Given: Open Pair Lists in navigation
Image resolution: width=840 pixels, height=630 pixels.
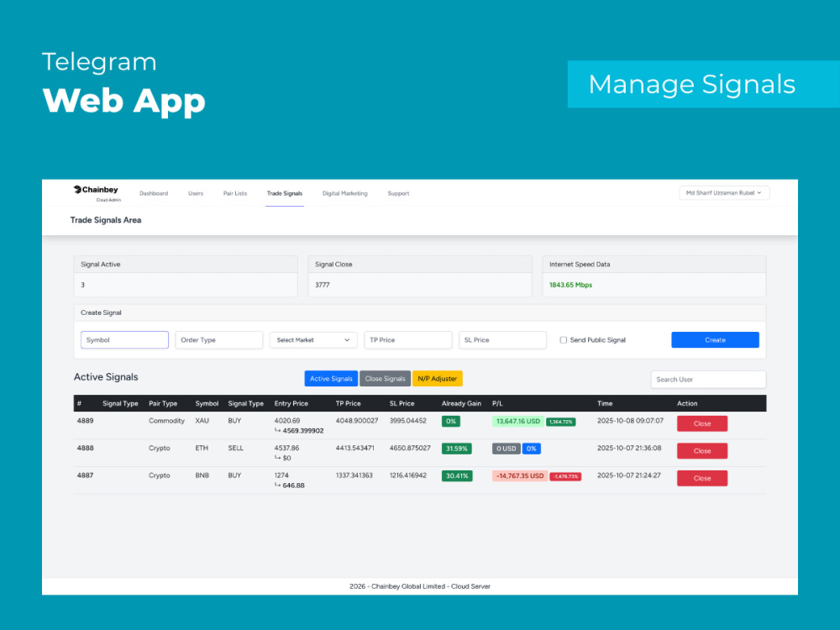Looking at the screenshot, I should point(235,193).
